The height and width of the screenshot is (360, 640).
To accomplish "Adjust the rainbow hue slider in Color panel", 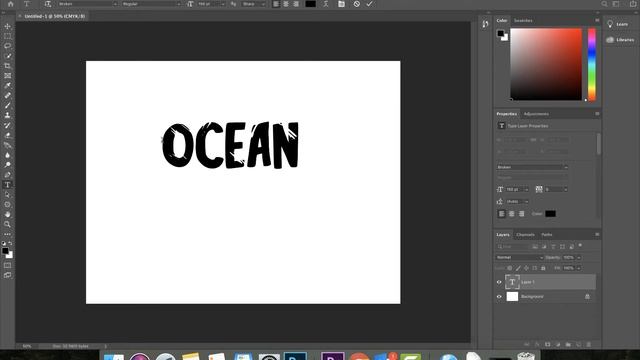I will 592,64.
